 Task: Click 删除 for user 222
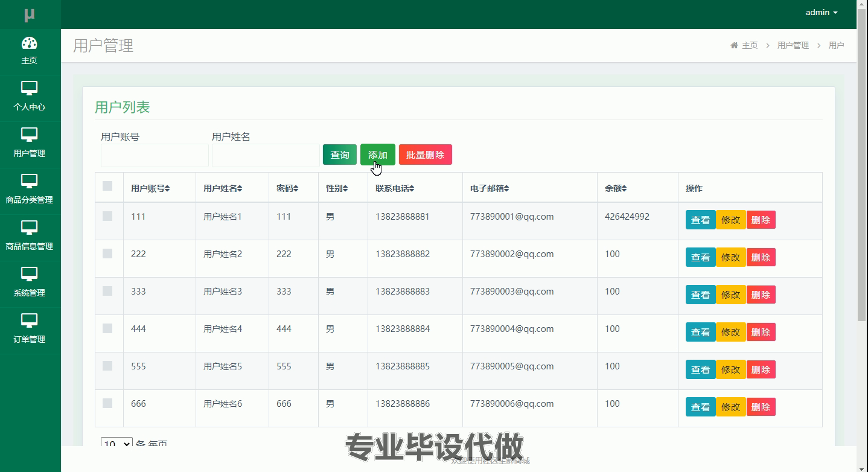(x=761, y=257)
